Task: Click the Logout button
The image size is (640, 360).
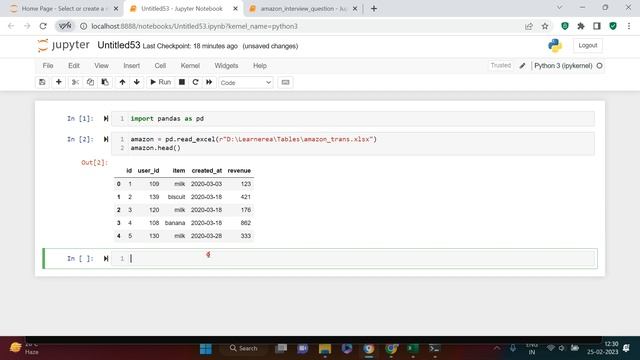Action: pos(587,45)
